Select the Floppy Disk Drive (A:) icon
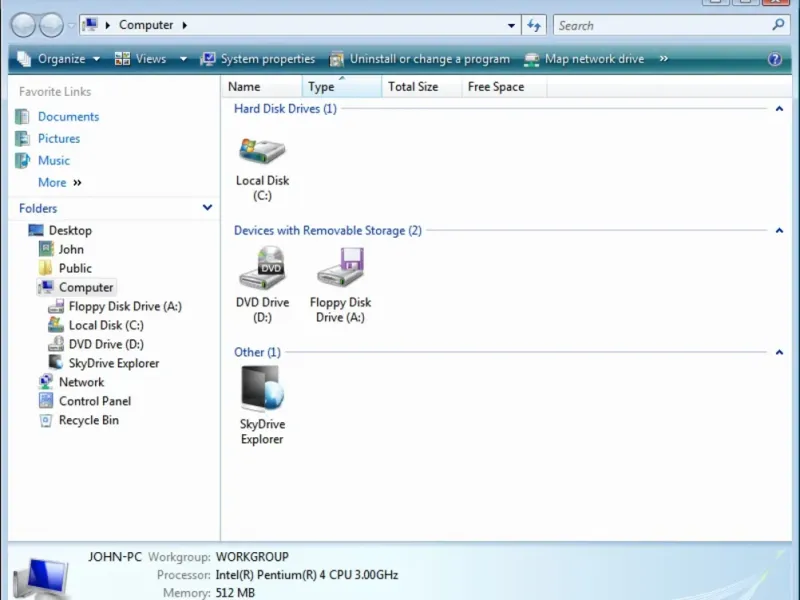This screenshot has width=800, height=600. 340,270
